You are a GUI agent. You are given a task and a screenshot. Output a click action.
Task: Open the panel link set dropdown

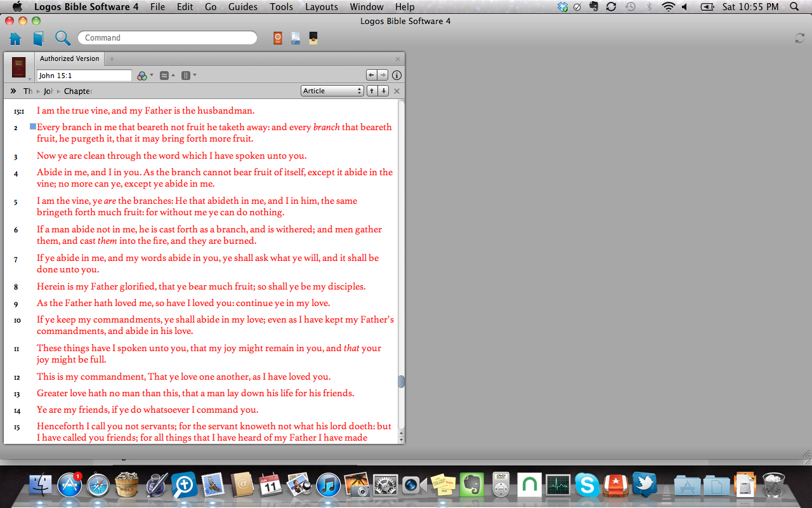(189, 76)
